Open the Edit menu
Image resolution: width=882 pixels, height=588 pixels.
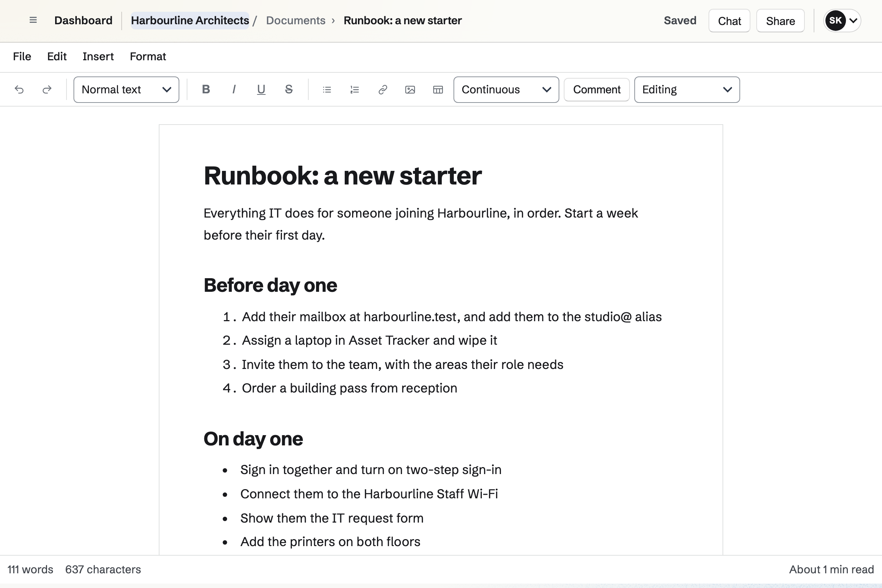57,57
